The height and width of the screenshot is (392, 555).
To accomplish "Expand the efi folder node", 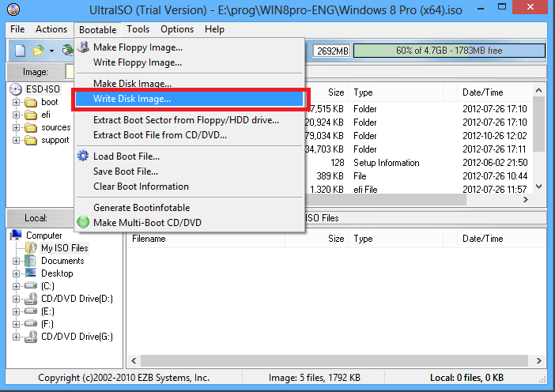I will (16, 115).
